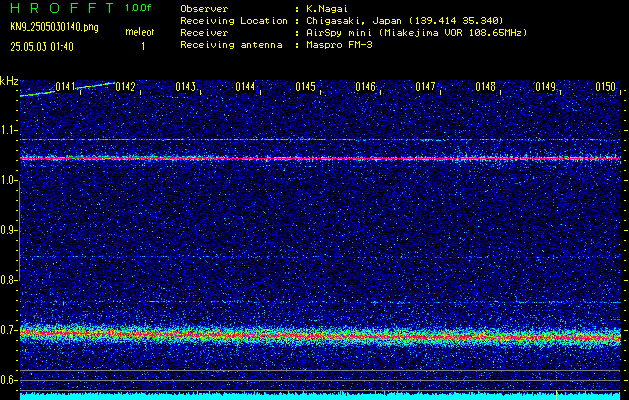Select the 0144 time marker
629x400 pixels.
point(245,87)
